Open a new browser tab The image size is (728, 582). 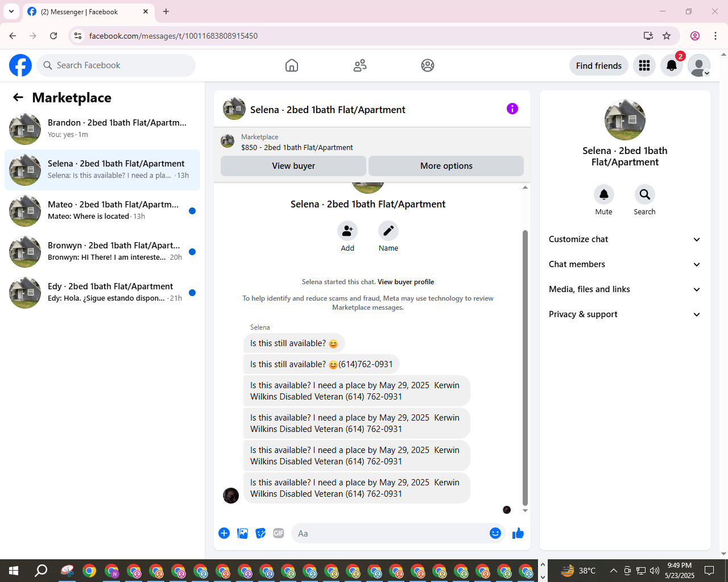click(x=166, y=11)
